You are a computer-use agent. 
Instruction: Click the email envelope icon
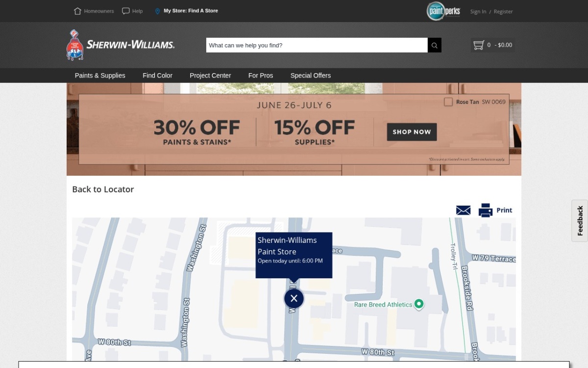pos(463,210)
